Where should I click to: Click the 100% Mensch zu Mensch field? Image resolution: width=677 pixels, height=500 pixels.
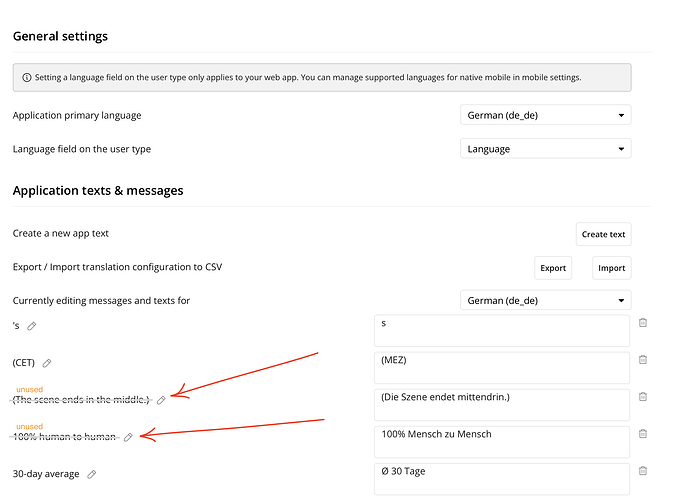pyautogui.click(x=501, y=441)
